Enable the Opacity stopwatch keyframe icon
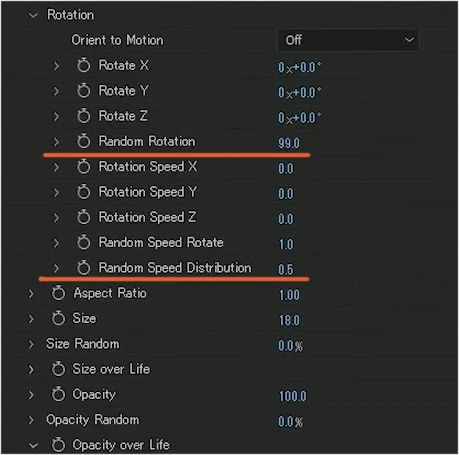 pos(58,394)
